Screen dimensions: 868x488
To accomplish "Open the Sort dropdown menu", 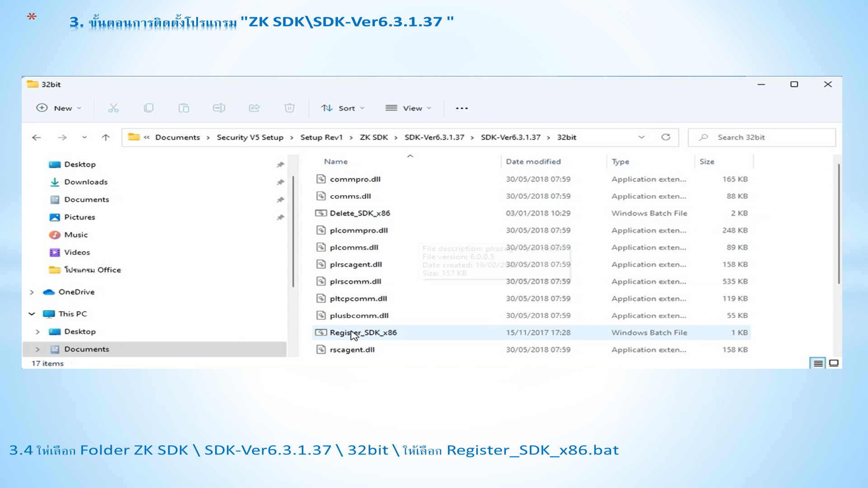I will click(x=343, y=108).
